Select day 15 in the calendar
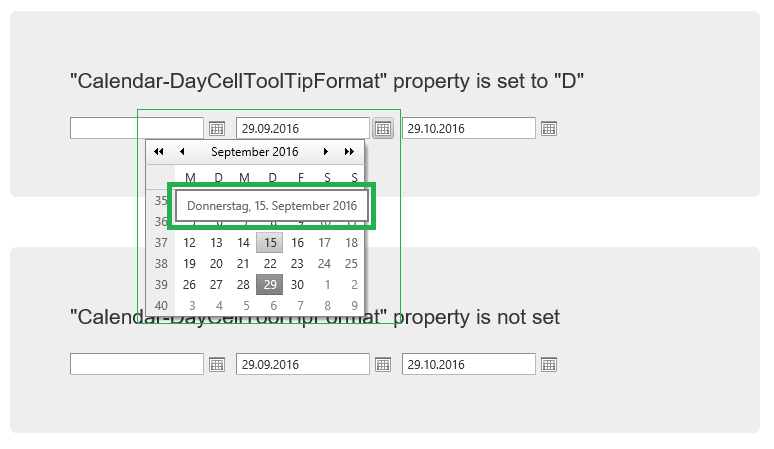Image resolution: width=774 pixels, height=449 pixels. point(270,243)
